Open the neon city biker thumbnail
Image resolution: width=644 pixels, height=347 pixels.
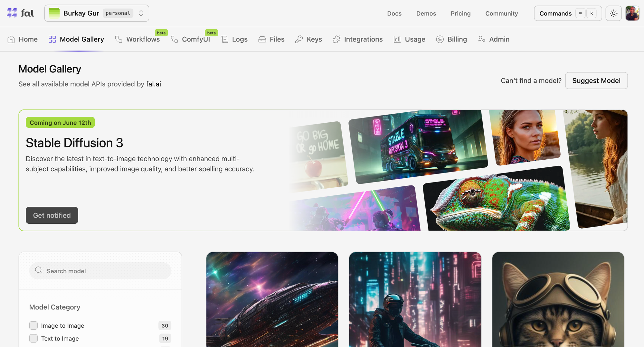pyautogui.click(x=415, y=299)
